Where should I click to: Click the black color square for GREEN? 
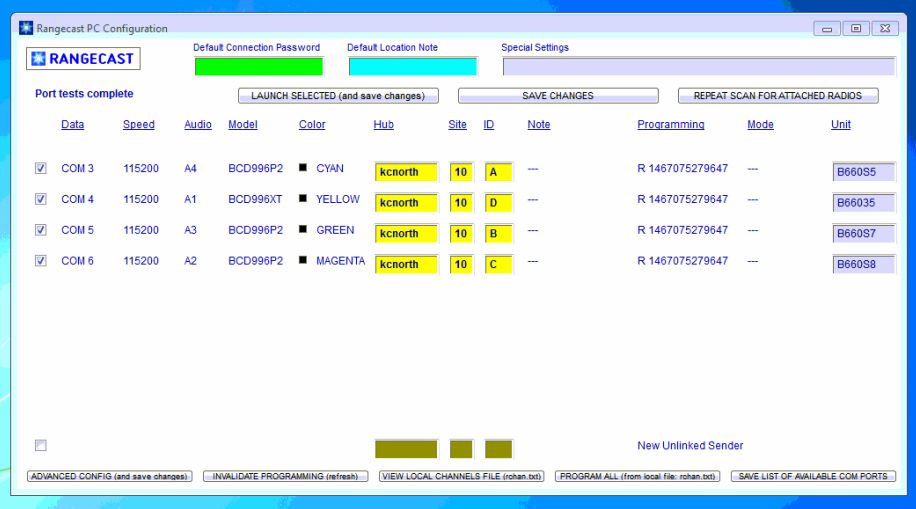click(303, 229)
